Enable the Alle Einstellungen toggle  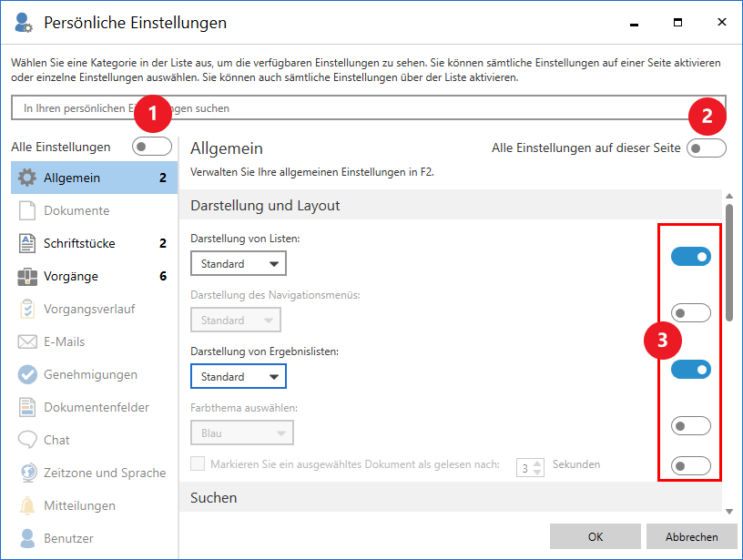click(x=151, y=147)
